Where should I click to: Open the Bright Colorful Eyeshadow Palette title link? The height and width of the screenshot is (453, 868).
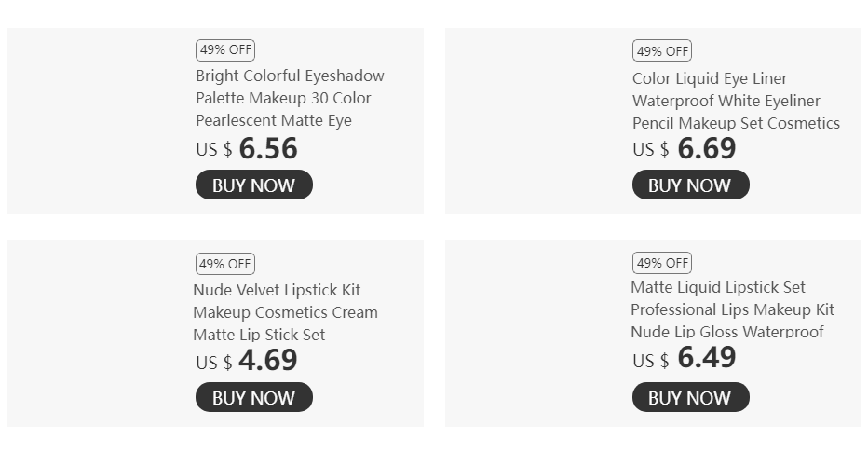point(290,98)
